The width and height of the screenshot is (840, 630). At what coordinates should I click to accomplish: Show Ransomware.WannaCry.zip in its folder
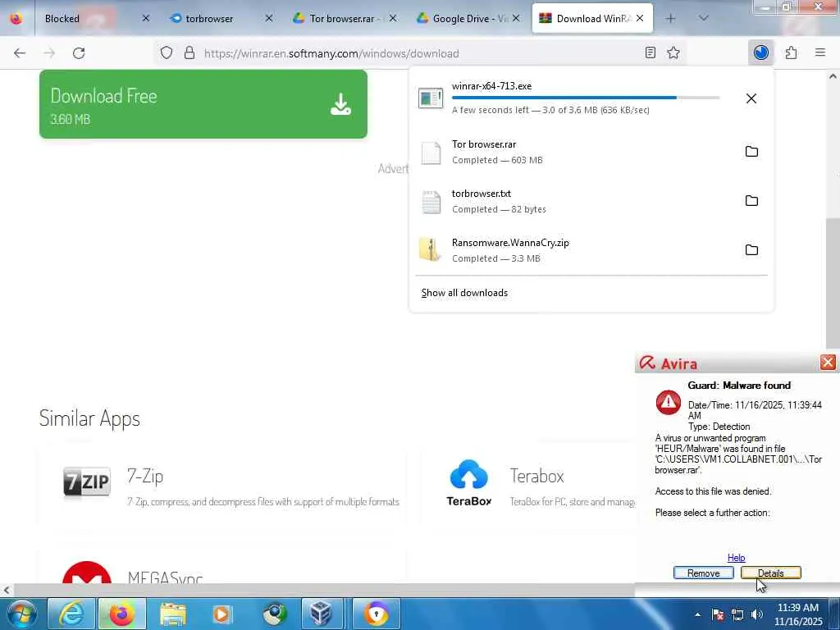coord(751,250)
